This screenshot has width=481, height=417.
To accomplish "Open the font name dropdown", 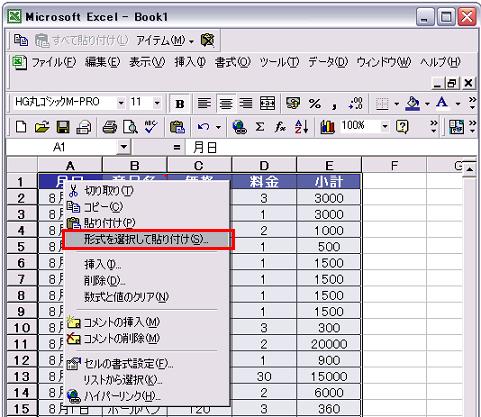I will pos(121,103).
